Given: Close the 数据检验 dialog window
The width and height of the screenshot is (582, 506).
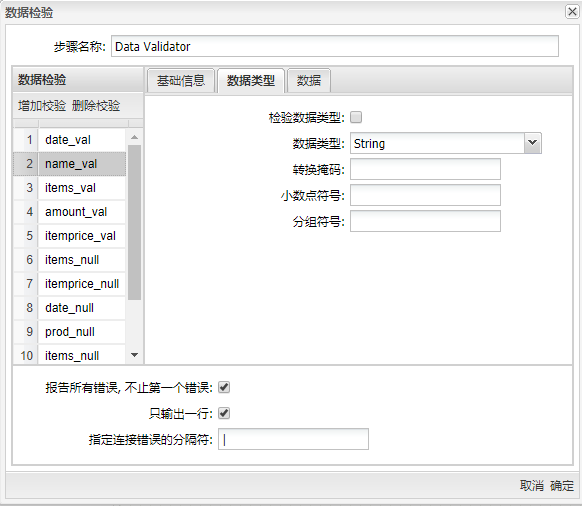Looking at the screenshot, I should [572, 12].
